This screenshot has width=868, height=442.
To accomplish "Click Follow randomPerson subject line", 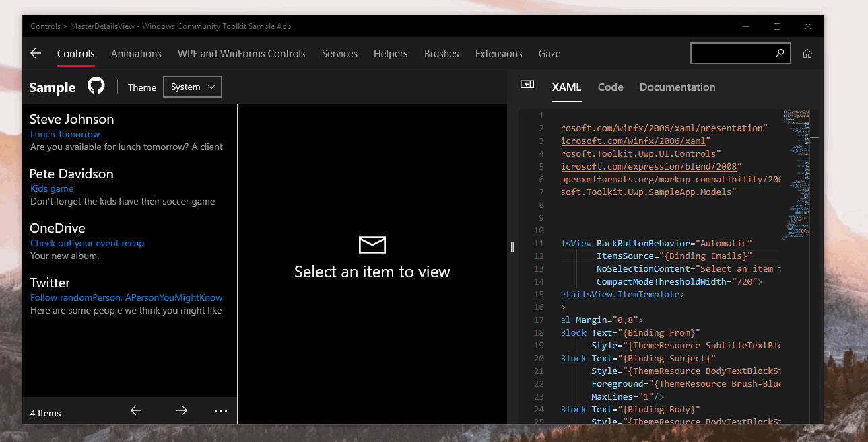I will coord(126,297).
